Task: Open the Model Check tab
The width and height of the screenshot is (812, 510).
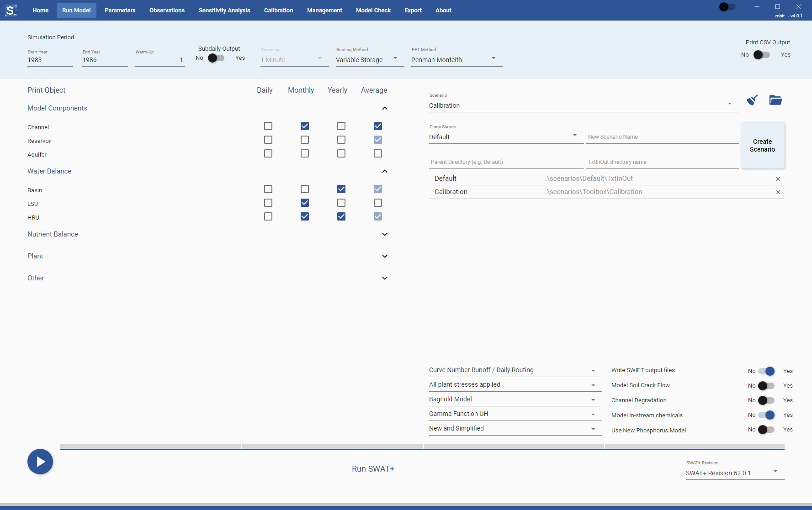Action: click(373, 11)
